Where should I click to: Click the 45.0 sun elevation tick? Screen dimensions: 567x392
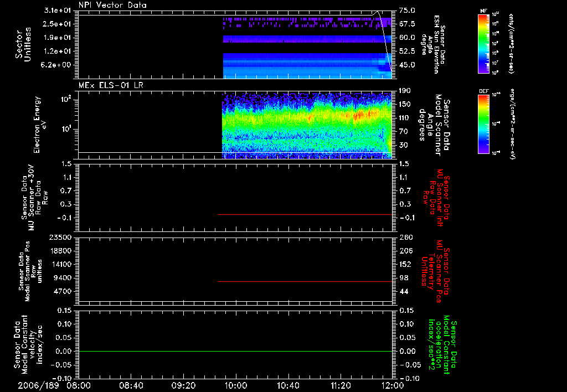(x=407, y=65)
